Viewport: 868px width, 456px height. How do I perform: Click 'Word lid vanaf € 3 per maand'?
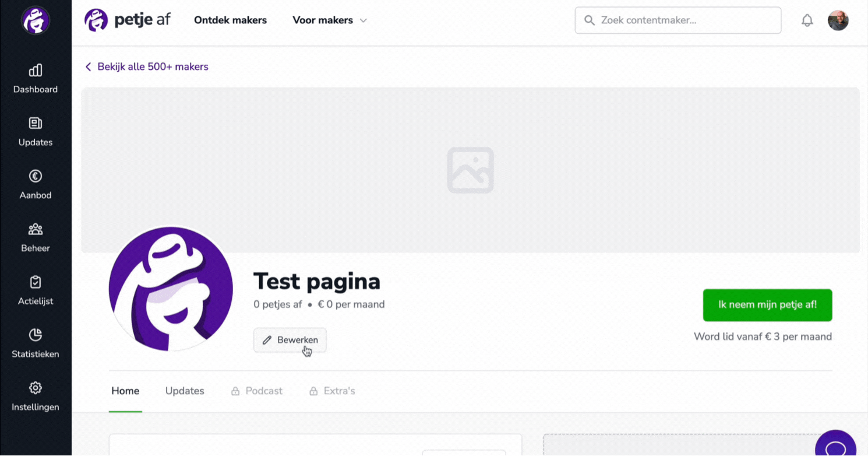coord(763,336)
